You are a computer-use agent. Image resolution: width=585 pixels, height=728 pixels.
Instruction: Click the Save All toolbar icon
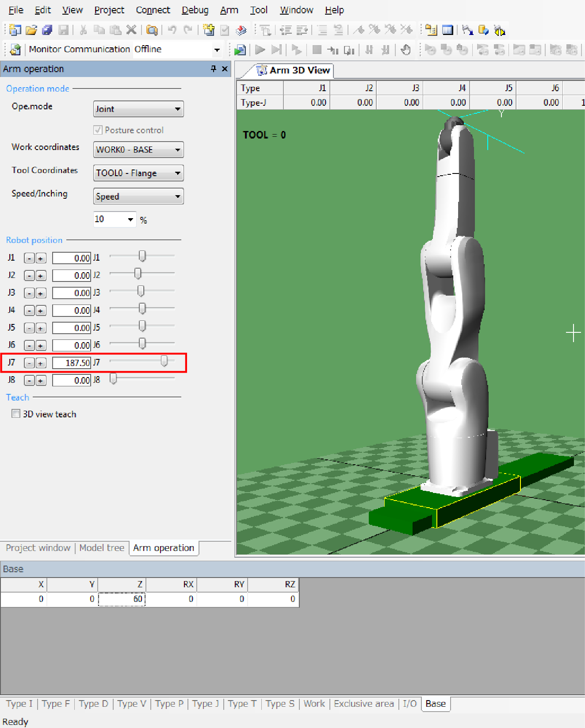47,30
